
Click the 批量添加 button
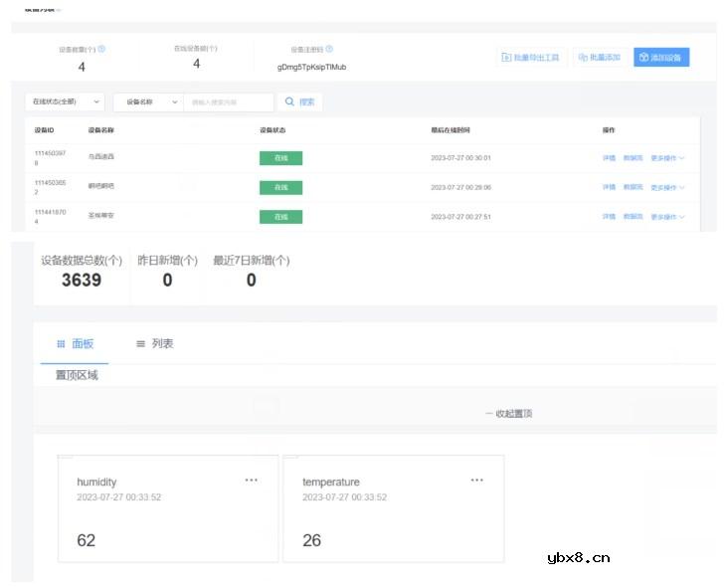point(599,58)
